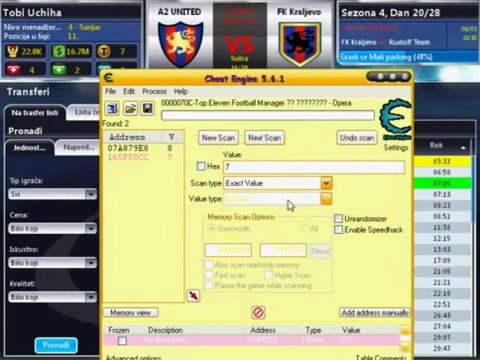Viewport: 480px width, 360px height.
Task: Click the red arrow add-to-list icon
Action: 193,295
